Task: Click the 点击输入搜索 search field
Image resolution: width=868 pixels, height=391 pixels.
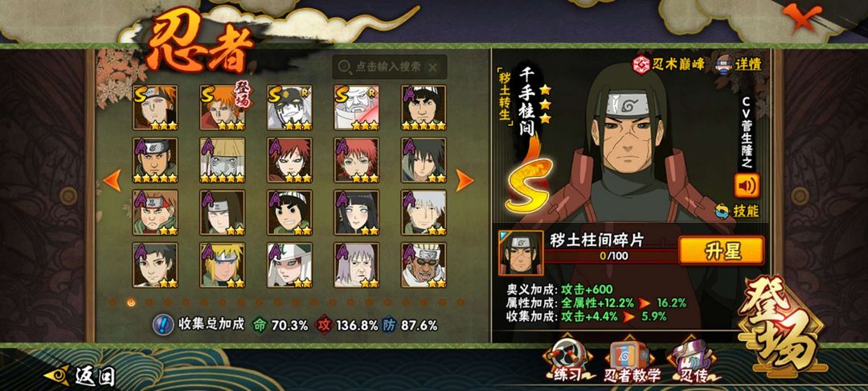Action: tap(390, 67)
